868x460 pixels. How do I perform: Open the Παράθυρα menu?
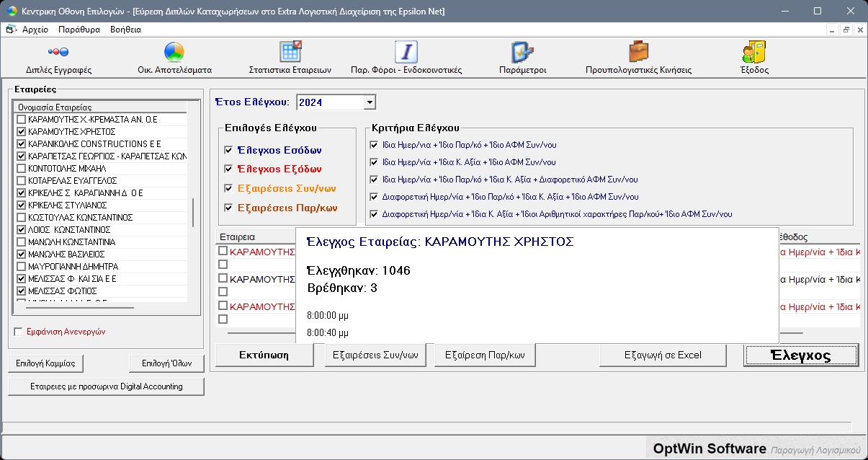79,30
